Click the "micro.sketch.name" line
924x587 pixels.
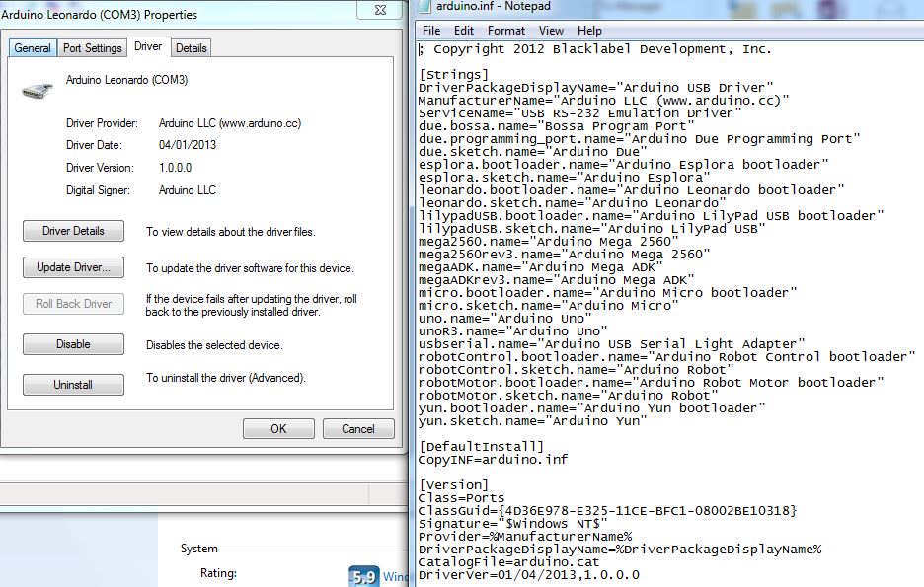(549, 306)
